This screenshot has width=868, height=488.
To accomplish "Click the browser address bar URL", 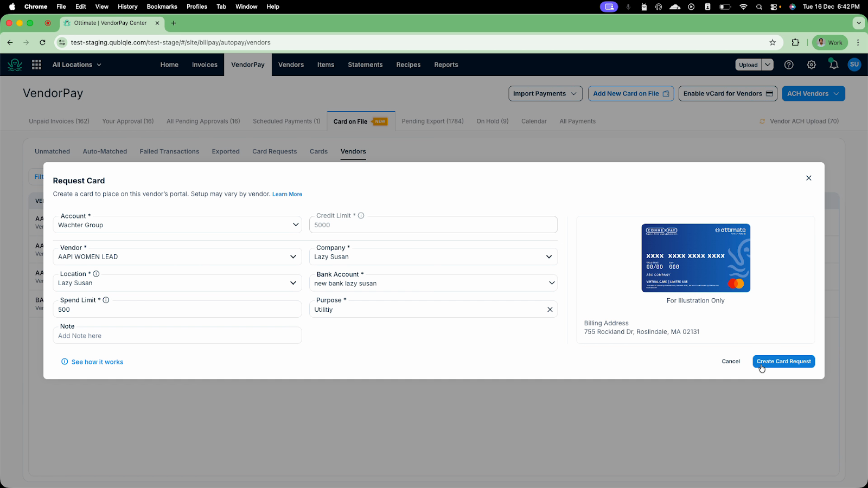I will tap(170, 42).
